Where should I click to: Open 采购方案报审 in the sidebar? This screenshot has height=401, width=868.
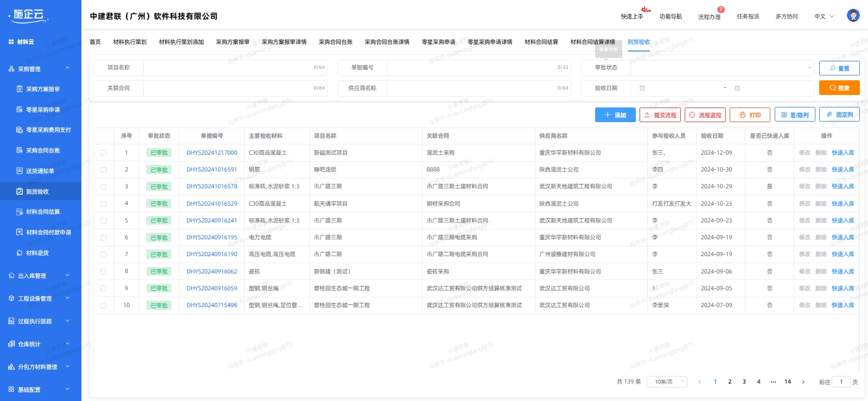pyautogui.click(x=43, y=89)
